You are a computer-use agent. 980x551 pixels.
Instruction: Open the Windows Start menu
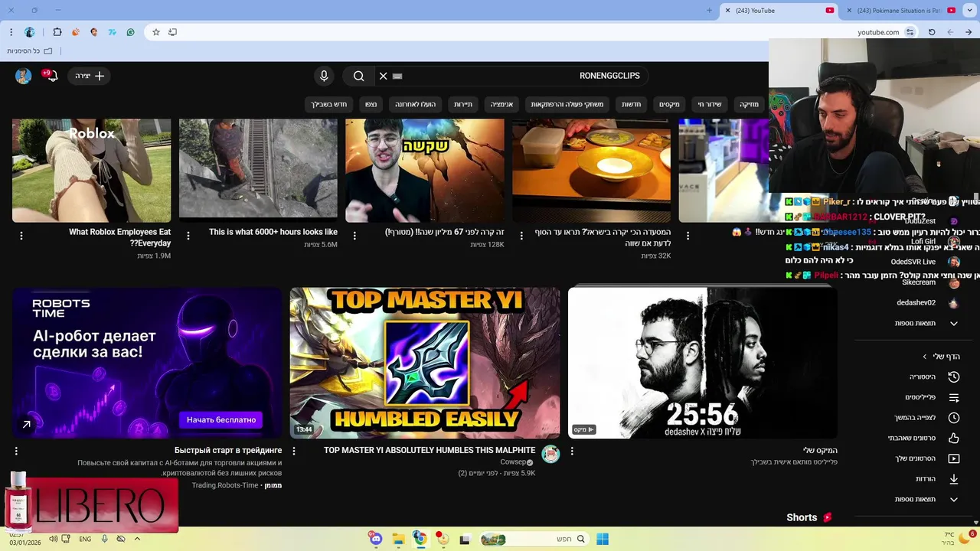(x=603, y=540)
